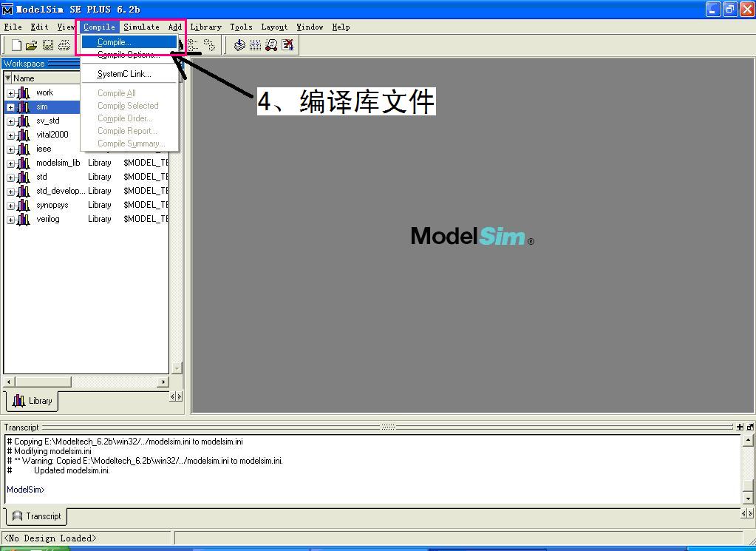Select the sim library row

coord(42,107)
